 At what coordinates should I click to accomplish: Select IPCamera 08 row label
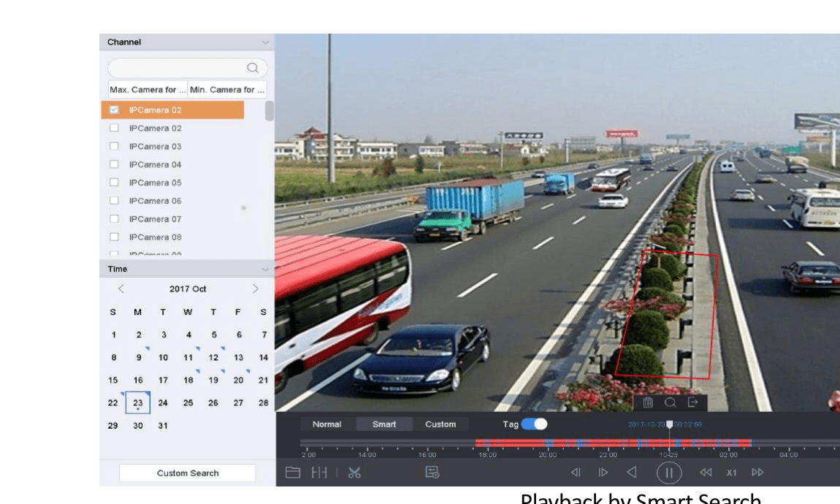pos(155,237)
